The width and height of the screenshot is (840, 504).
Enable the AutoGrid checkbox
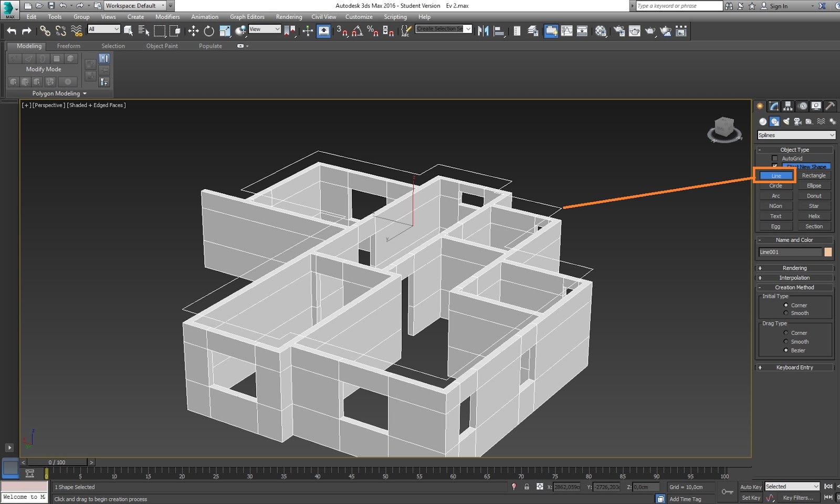coord(775,158)
